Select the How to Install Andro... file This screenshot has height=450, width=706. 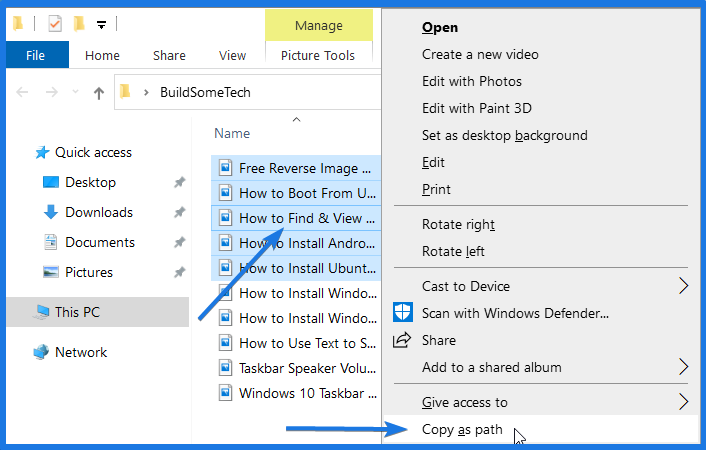pyautogui.click(x=296, y=243)
